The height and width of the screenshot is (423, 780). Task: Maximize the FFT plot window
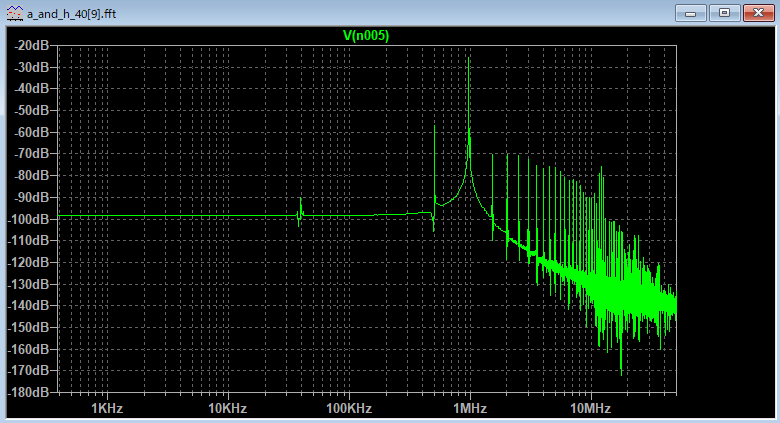[724, 13]
